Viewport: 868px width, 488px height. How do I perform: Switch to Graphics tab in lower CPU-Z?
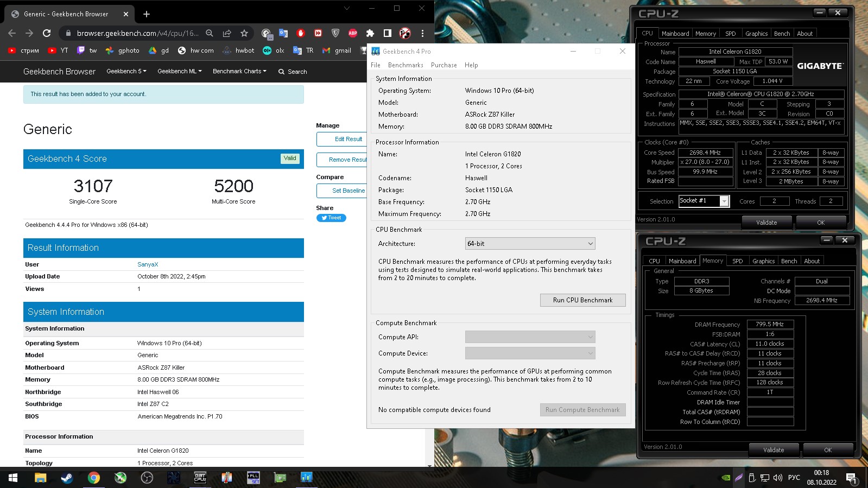pos(764,261)
